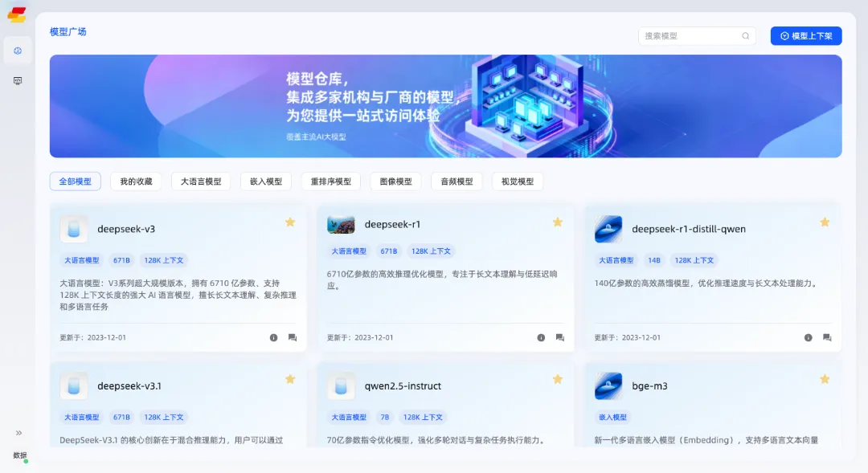This screenshot has width=868, height=473.
Task: Focus the 搜索模型 search field
Action: [x=697, y=36]
